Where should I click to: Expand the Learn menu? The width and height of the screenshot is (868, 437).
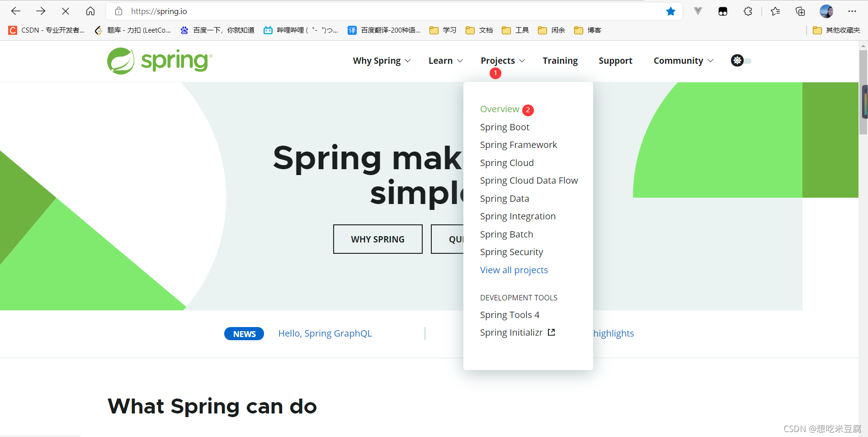[x=445, y=61]
